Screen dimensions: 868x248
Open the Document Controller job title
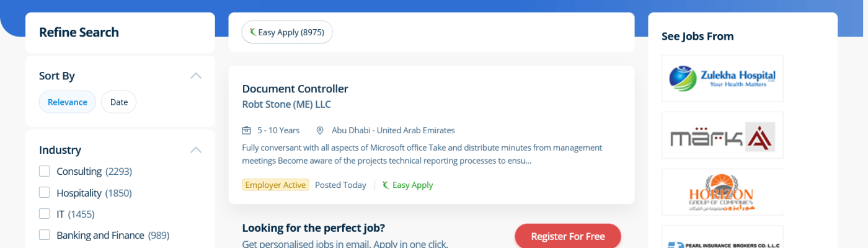click(x=295, y=89)
